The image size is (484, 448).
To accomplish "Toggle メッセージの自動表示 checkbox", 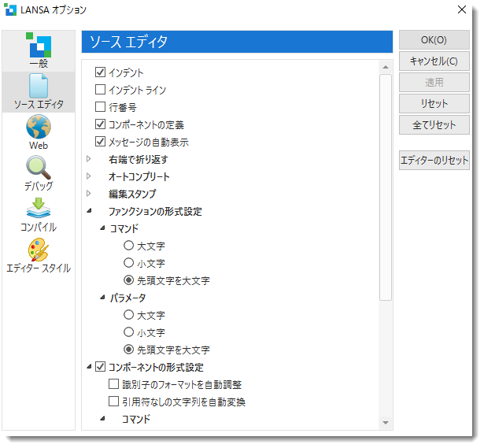I will pos(100,142).
